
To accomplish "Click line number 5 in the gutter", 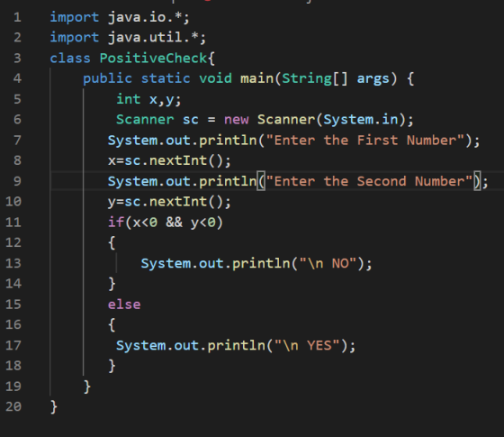I will coord(17,99).
